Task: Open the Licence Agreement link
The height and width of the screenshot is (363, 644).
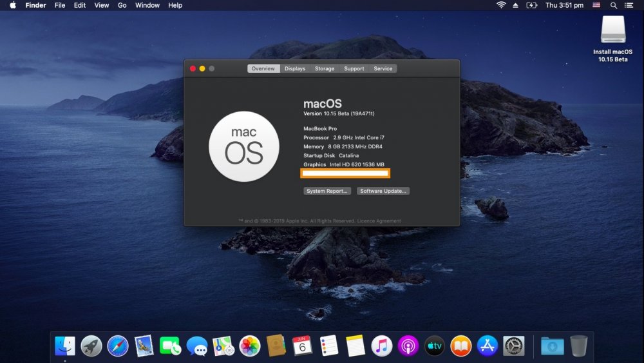Action: (x=379, y=221)
